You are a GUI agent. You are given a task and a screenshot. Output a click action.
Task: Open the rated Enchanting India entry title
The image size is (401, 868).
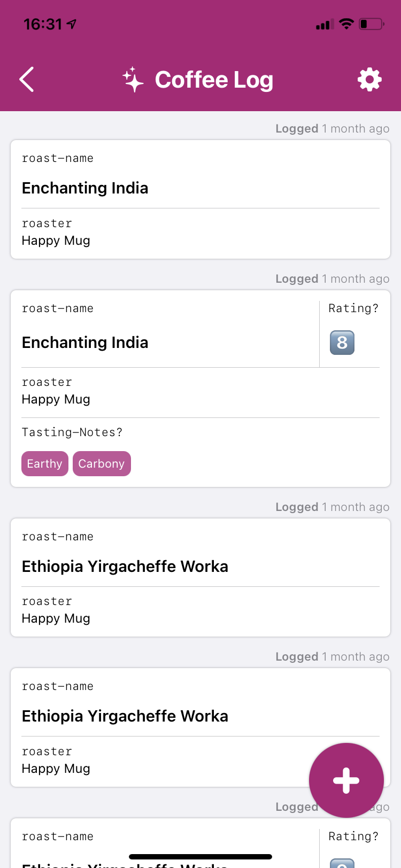[x=85, y=343]
